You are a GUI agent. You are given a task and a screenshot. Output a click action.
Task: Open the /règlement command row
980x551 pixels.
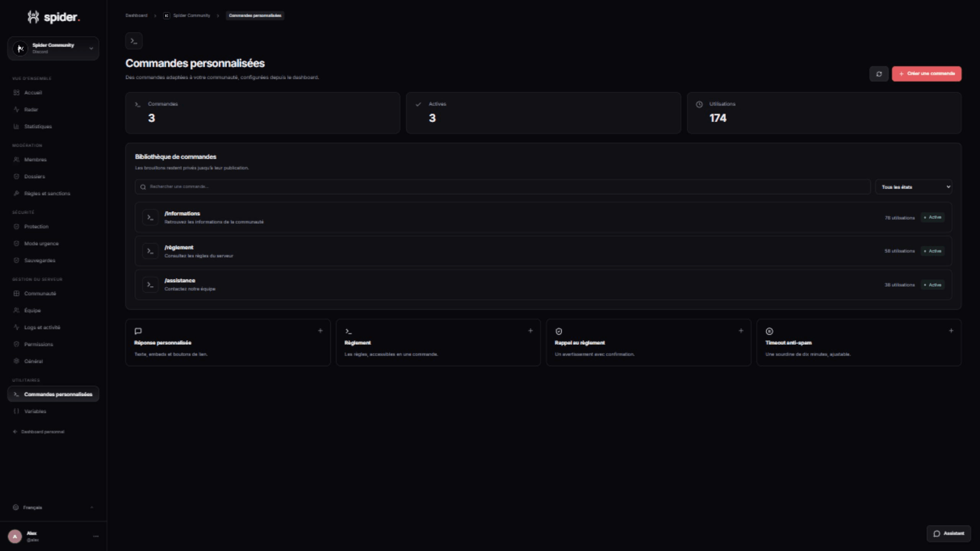[543, 251]
